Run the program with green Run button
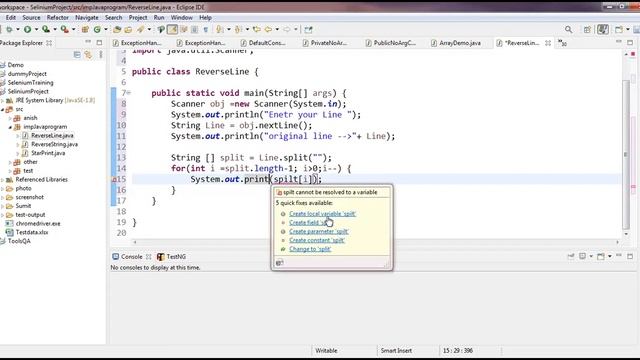 27,29
